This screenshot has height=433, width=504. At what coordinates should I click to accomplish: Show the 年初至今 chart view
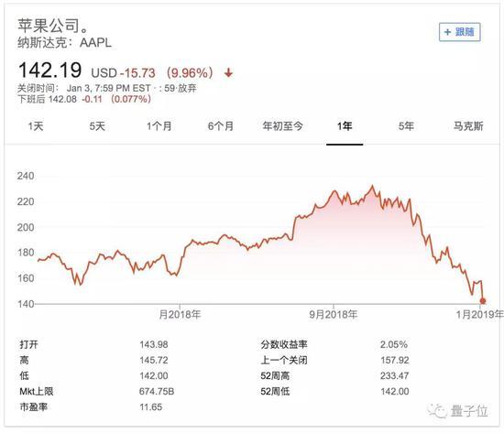pyautogui.click(x=282, y=126)
